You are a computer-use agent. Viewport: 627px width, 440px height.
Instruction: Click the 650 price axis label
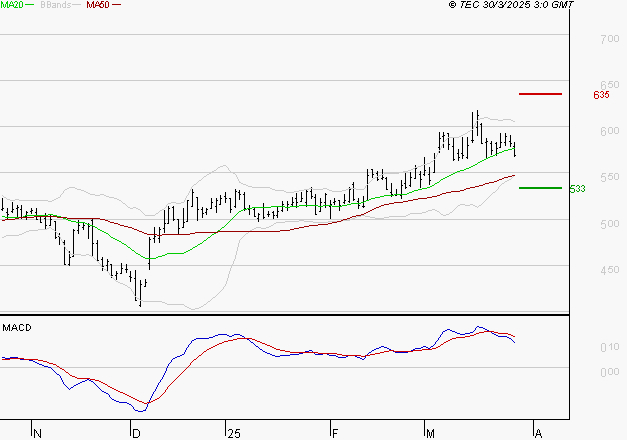click(x=609, y=85)
